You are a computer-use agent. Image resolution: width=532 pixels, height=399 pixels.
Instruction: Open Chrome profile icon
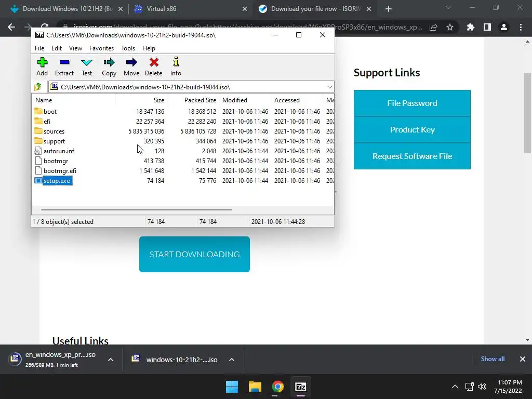[x=504, y=27]
